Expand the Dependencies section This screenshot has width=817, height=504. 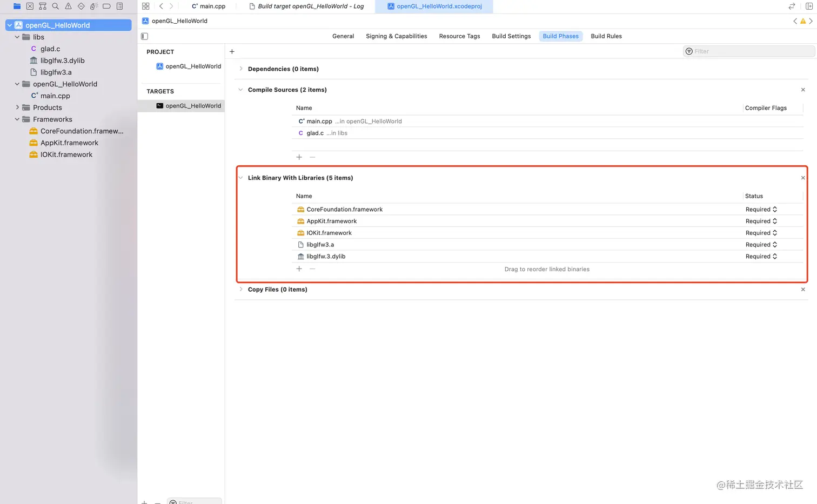coord(241,69)
